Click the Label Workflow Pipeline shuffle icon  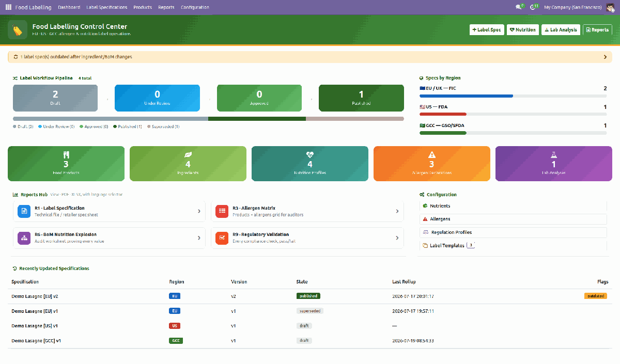(15, 78)
